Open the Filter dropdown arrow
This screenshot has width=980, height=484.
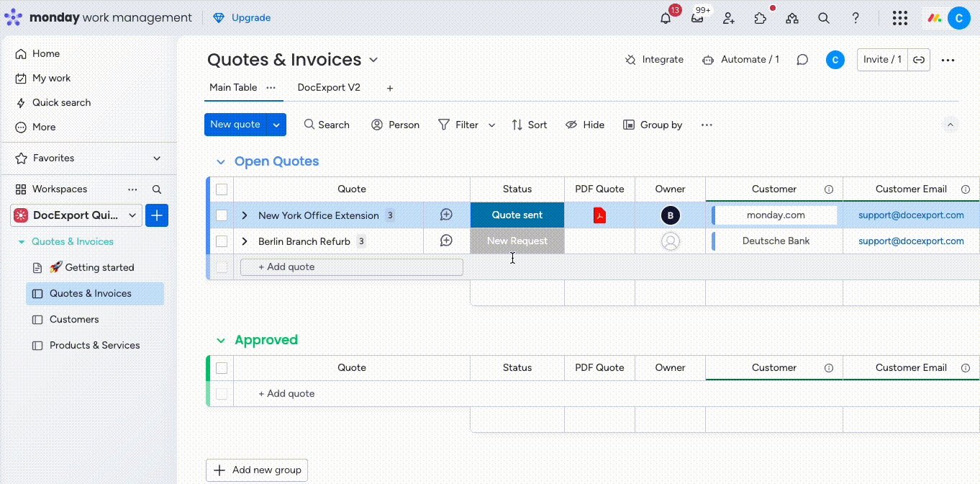pyautogui.click(x=492, y=125)
